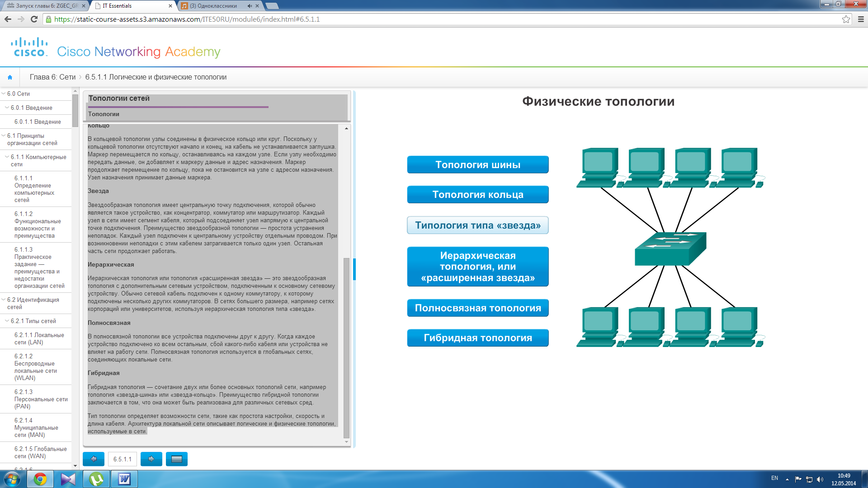Show Топология шины diagram
Image resolution: width=868 pixels, height=488 pixels.
coord(478,165)
